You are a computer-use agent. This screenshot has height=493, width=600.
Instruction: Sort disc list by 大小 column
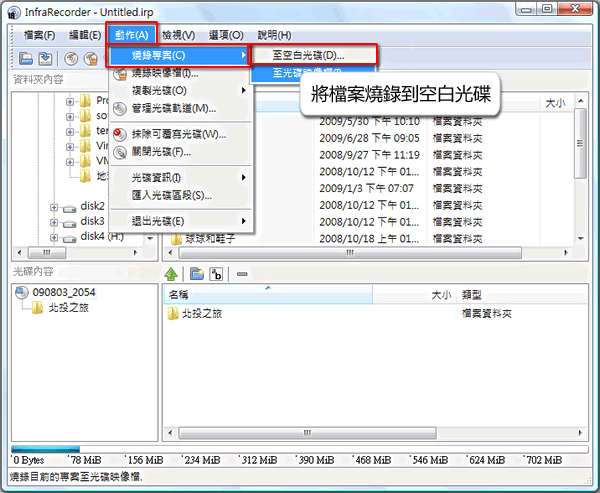pos(414,295)
